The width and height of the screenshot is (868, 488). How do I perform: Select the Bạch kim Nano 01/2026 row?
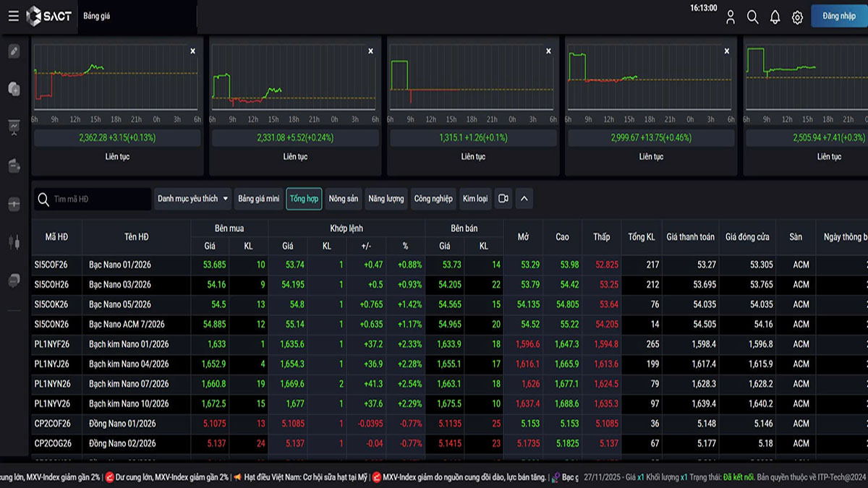pos(129,344)
